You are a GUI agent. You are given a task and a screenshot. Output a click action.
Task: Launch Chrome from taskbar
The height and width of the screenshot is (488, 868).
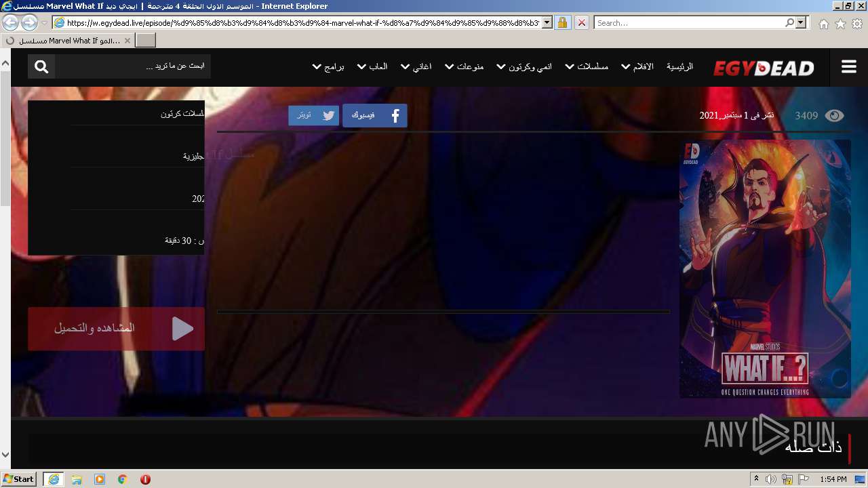tap(123, 479)
